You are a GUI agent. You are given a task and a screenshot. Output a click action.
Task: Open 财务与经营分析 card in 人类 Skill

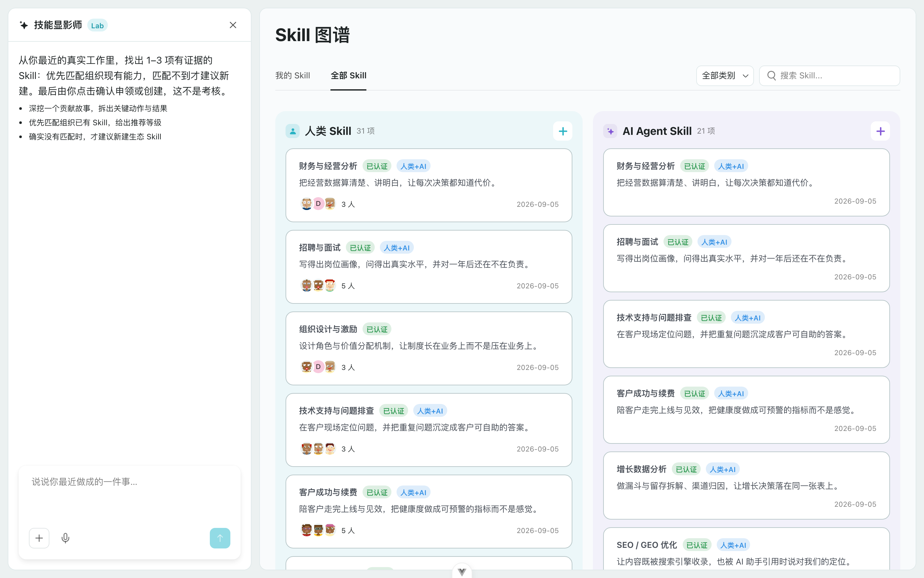point(429,185)
